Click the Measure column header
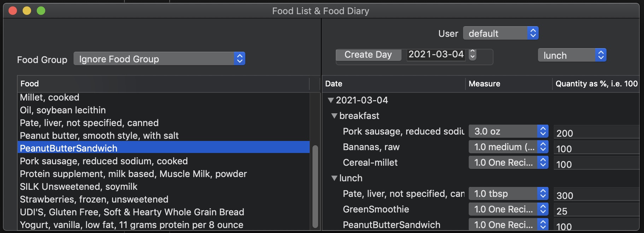The width and height of the screenshot is (644, 233). point(508,84)
